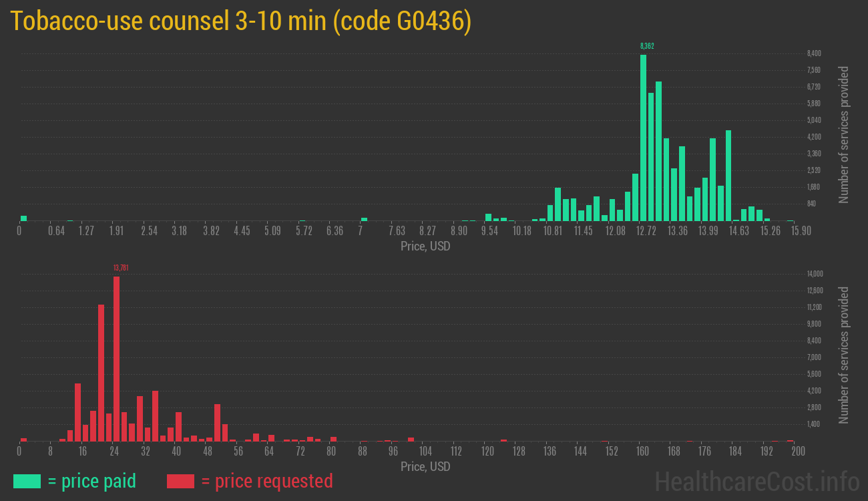The height and width of the screenshot is (501, 868).
Task: Click the red price requested legend swatch
Action: coord(180,481)
